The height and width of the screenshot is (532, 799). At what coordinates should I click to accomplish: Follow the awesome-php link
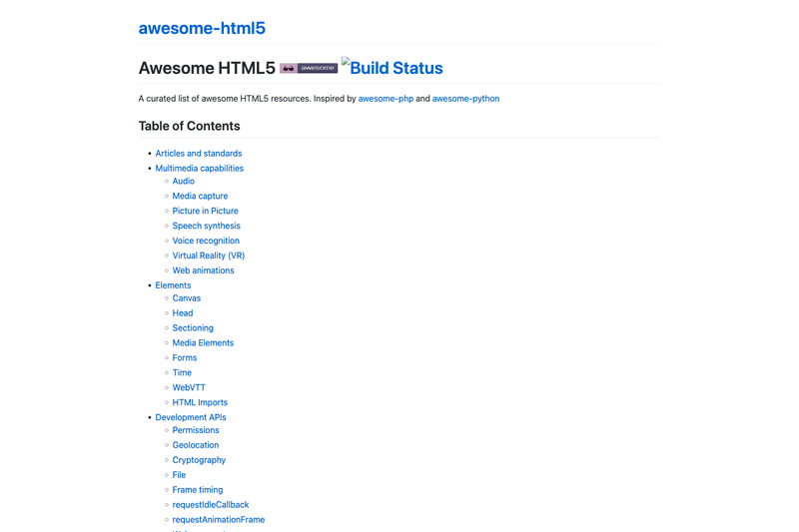[386, 99]
